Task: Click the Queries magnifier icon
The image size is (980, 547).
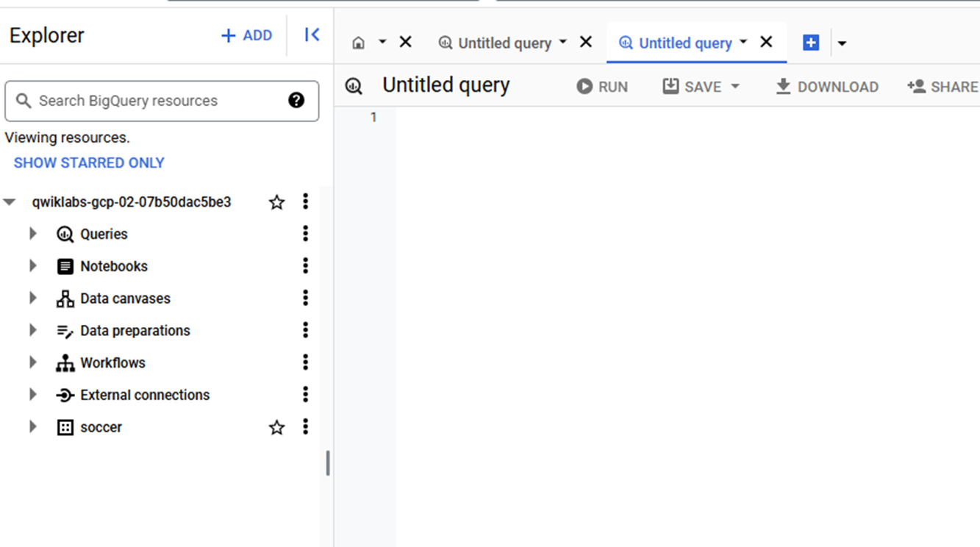Action: [x=65, y=235]
